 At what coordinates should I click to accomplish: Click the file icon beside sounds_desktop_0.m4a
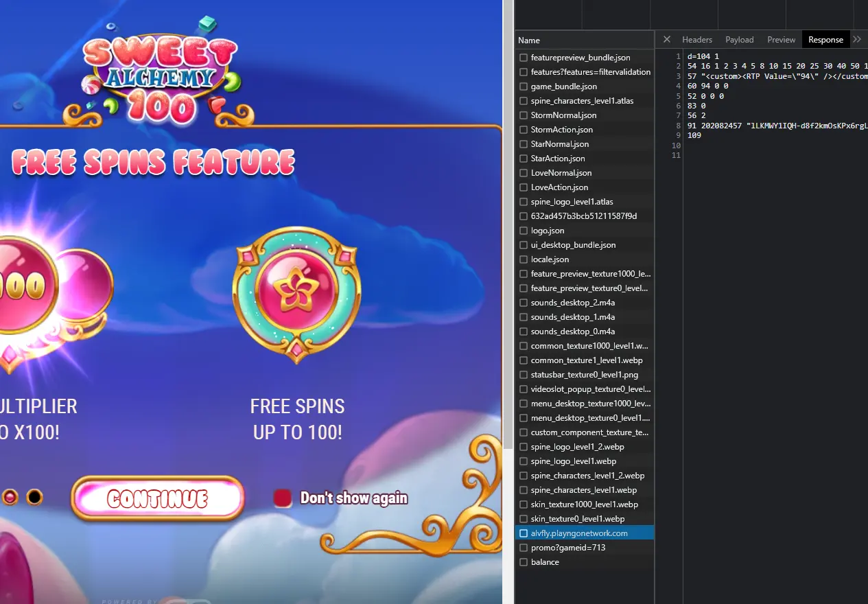pos(524,332)
